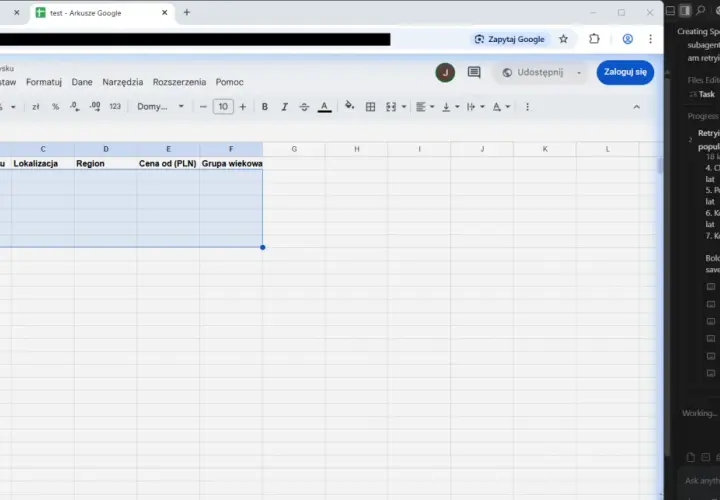Select column H header

(357, 149)
